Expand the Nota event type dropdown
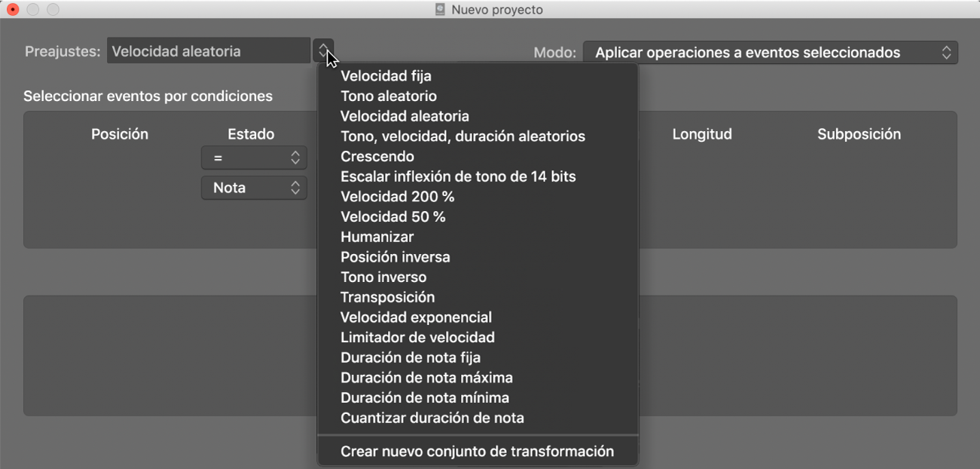This screenshot has height=469, width=980. (x=254, y=188)
